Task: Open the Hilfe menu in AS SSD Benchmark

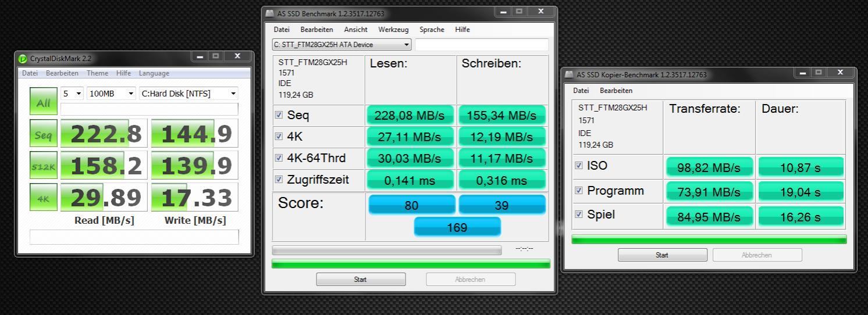Action: pos(463,30)
